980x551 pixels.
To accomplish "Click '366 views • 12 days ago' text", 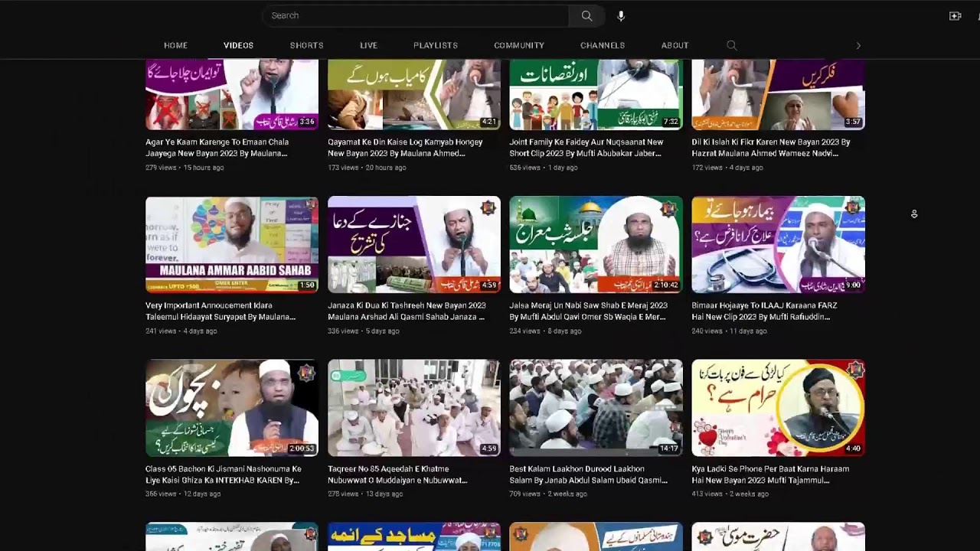I will [183, 494].
